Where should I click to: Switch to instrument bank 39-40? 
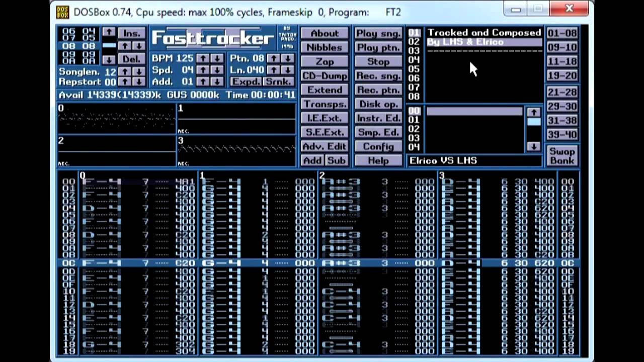[x=562, y=135]
